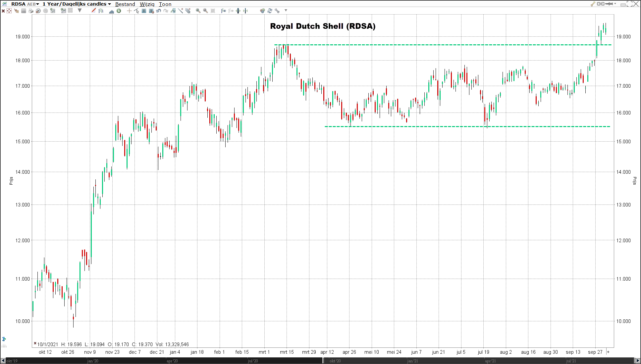The width and height of the screenshot is (641, 364).
Task: Click the chart application icon at top left
Action: 5,4
